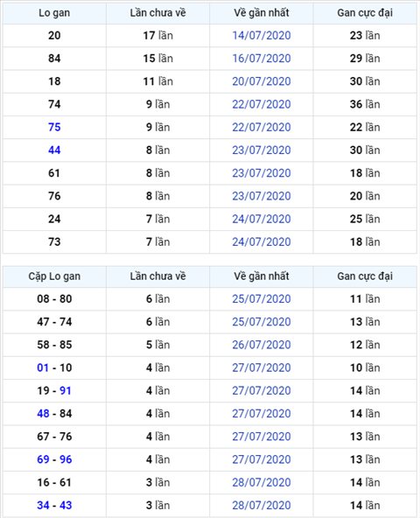Viewport: 420px width, 518px height.
Task: Open the 25/07/2020 link for pair 47 - 74
Action: coord(261,322)
